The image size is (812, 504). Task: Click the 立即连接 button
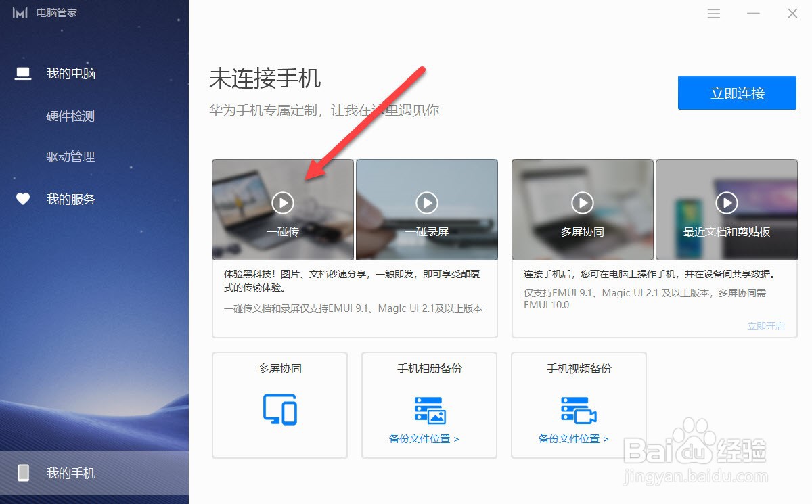737,93
